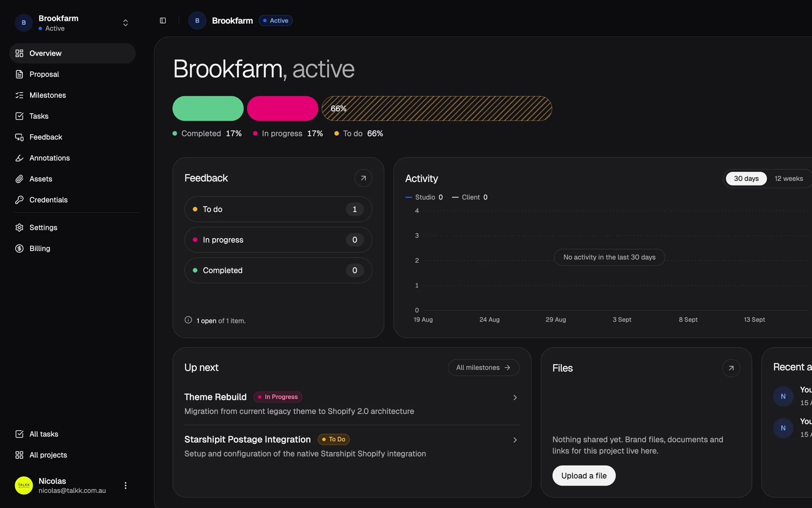The image size is (812, 508).
Task: Open the Completed feedback row
Action: coord(278,270)
